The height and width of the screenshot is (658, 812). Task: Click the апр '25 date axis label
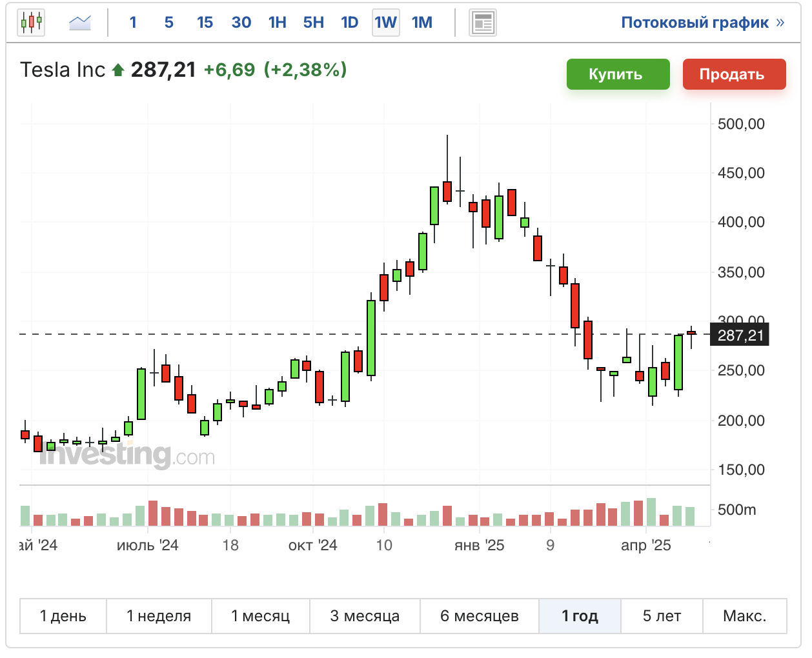coord(646,546)
